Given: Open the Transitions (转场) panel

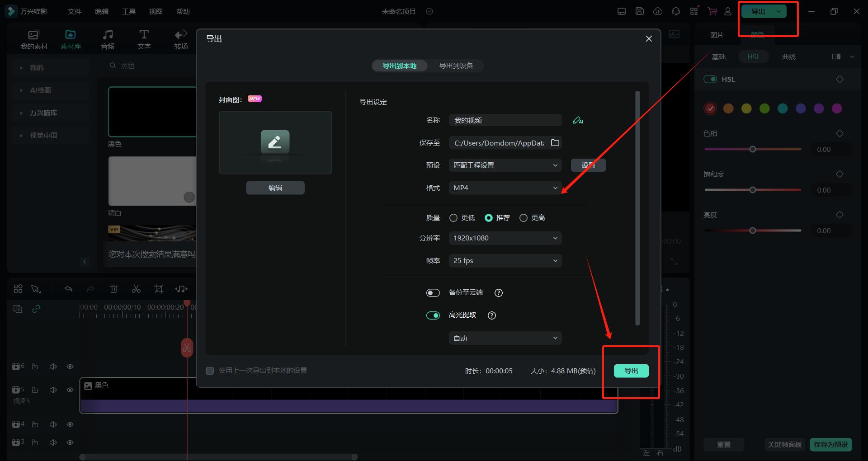Looking at the screenshot, I should point(181,39).
